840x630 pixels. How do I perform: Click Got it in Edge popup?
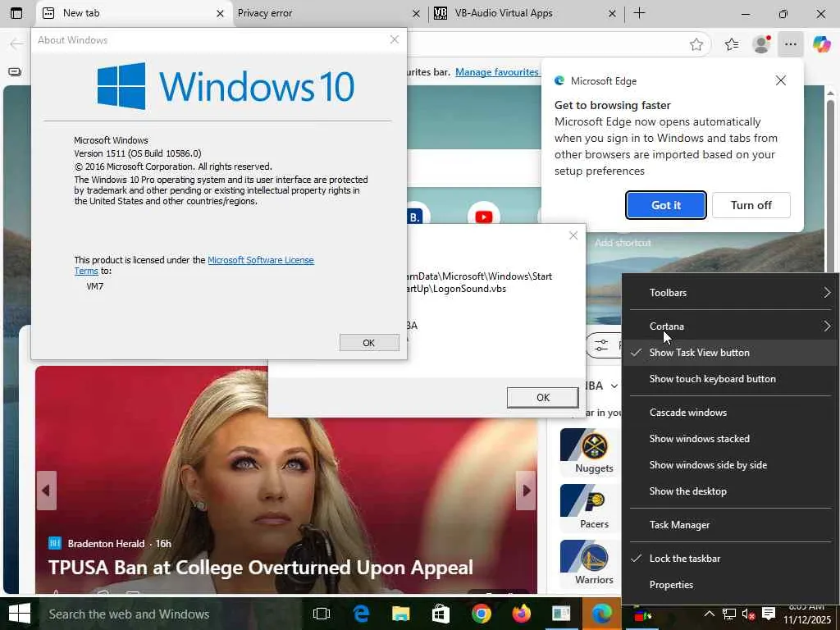(x=666, y=205)
